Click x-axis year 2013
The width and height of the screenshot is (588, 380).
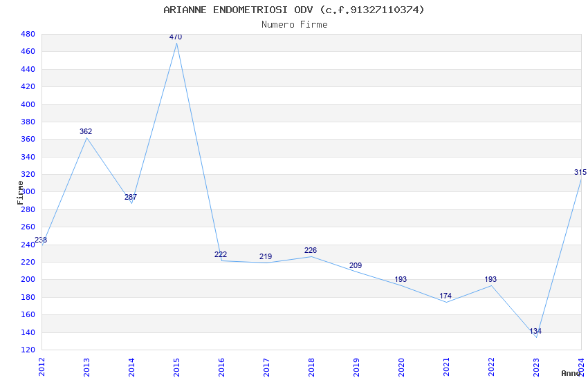pyautogui.click(x=86, y=367)
